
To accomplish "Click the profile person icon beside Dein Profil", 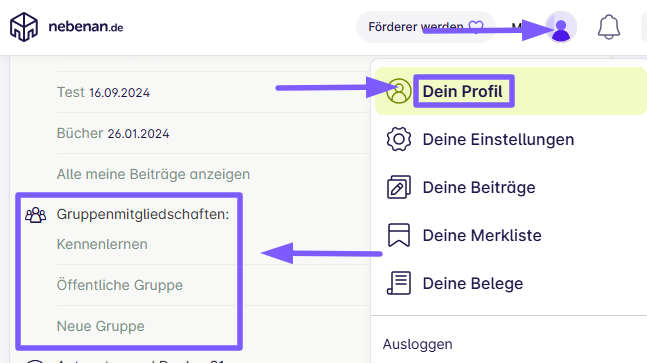I will (399, 91).
